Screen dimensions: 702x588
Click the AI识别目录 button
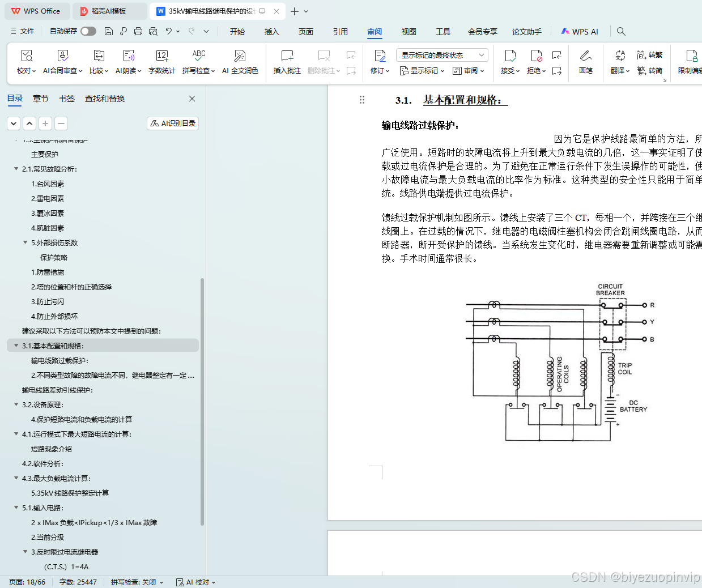point(173,123)
